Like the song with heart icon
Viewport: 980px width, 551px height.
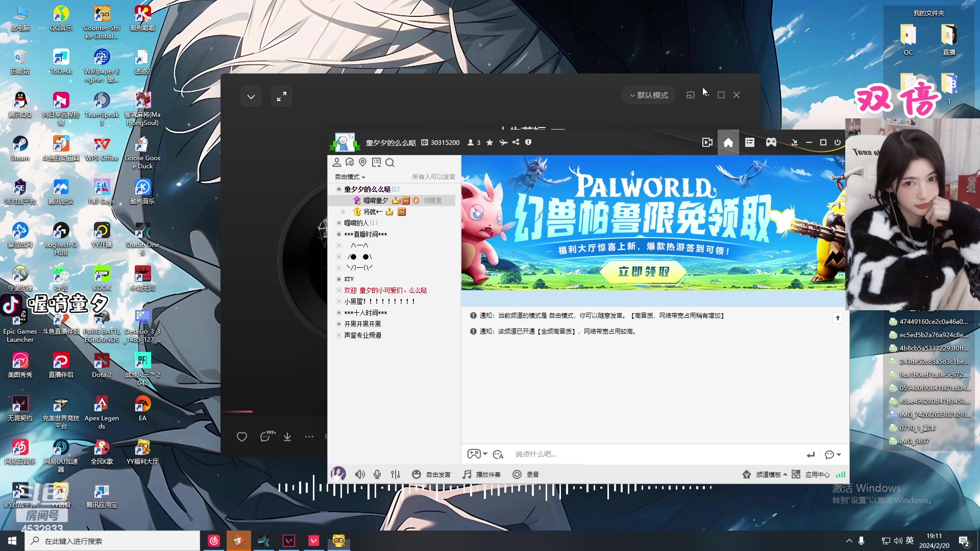point(242,437)
